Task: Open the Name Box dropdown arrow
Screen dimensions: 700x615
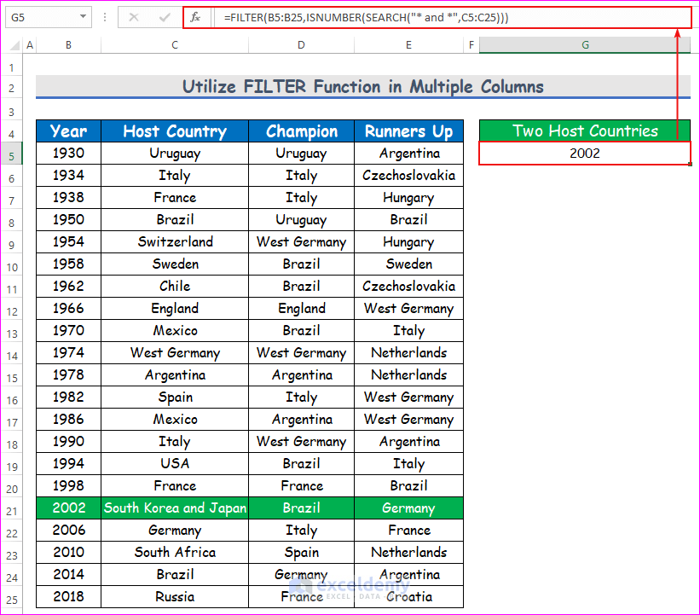Action: coord(83,17)
